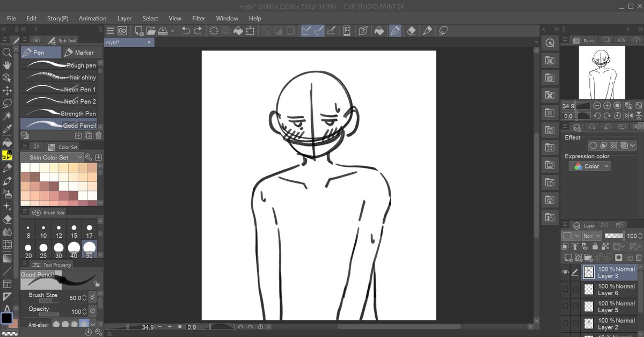Select the Lasso fill icon in command bar
644x337 pixels.
(443, 31)
